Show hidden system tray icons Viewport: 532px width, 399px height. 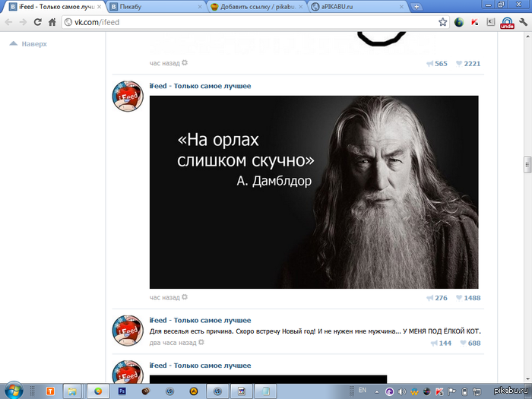click(377, 392)
